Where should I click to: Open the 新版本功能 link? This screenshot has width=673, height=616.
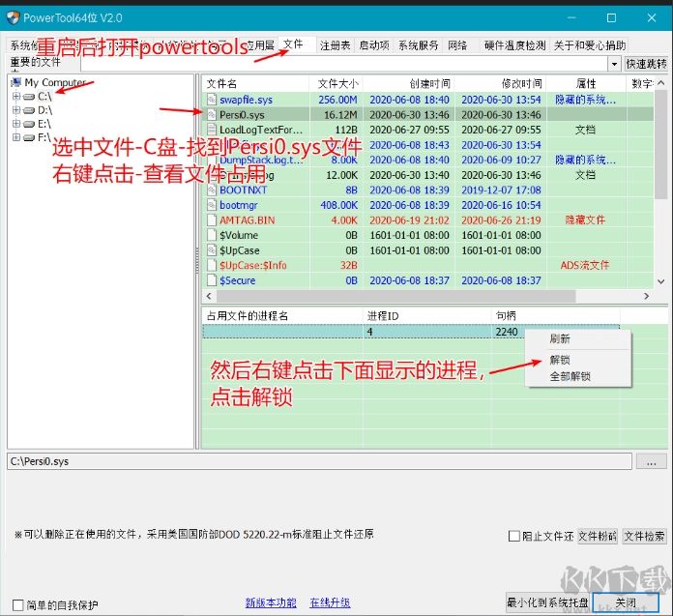coord(271,602)
